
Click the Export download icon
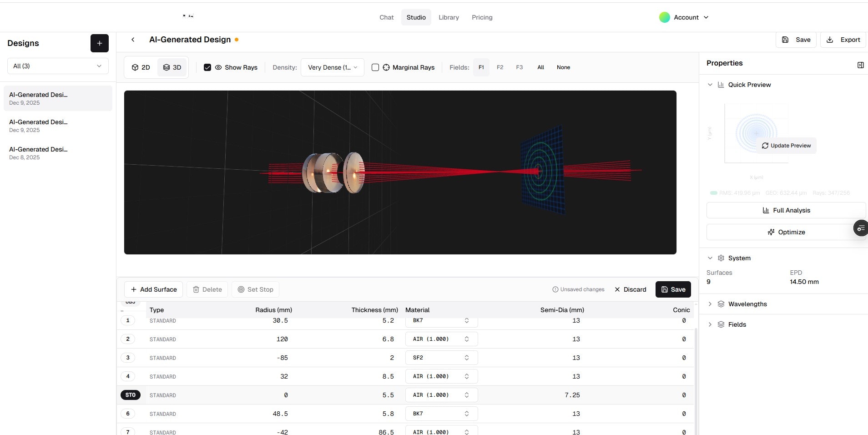tap(830, 40)
